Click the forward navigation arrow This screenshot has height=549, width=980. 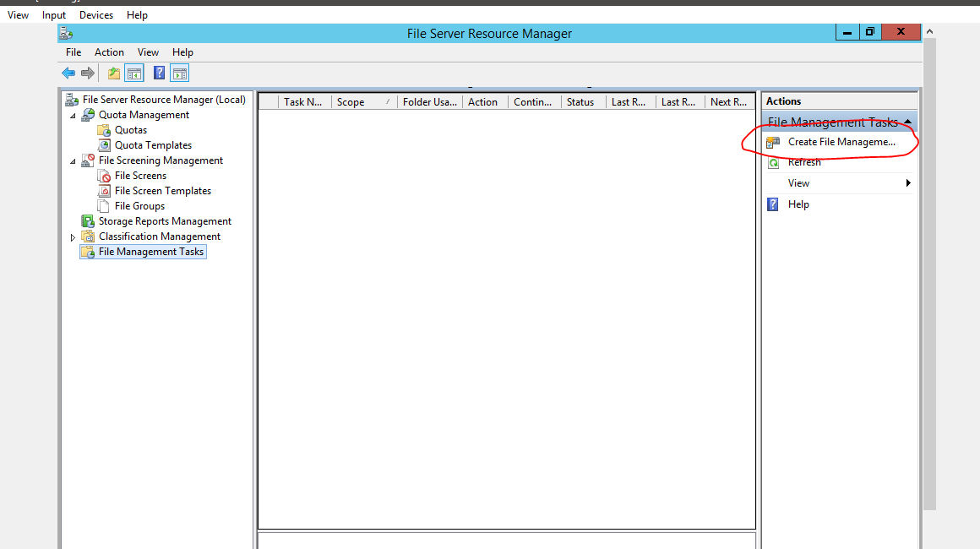(87, 73)
